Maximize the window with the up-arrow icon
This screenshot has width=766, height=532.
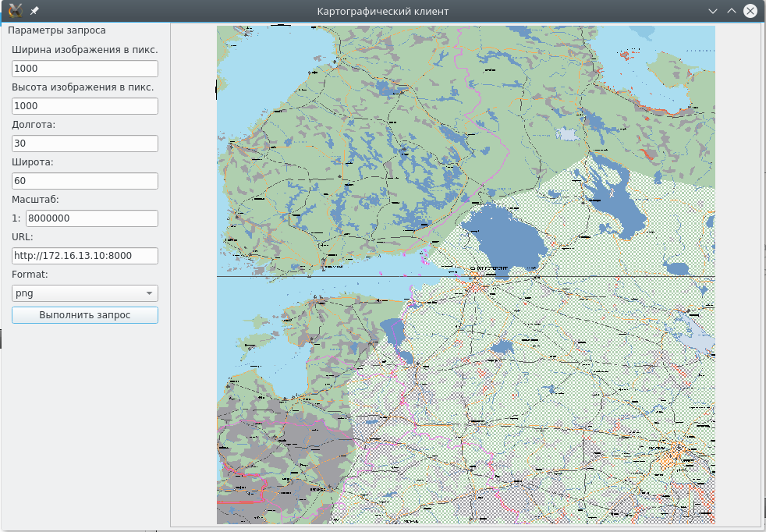[731, 11]
